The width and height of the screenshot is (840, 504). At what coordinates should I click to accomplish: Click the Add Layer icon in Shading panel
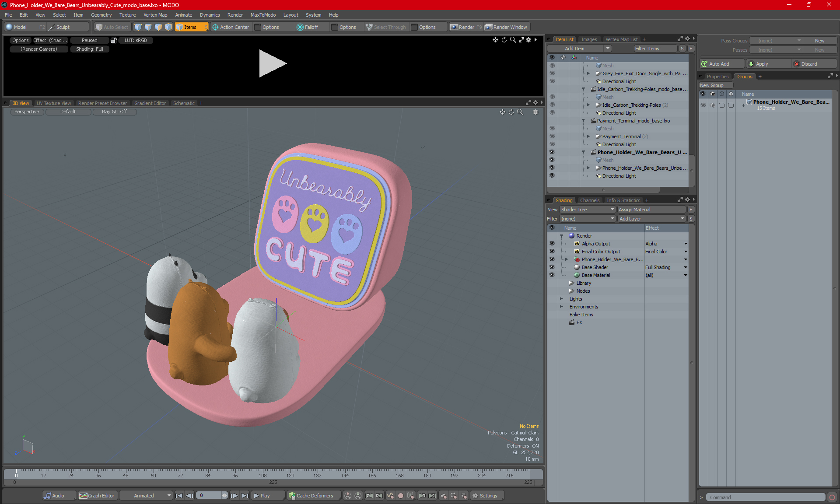650,218
